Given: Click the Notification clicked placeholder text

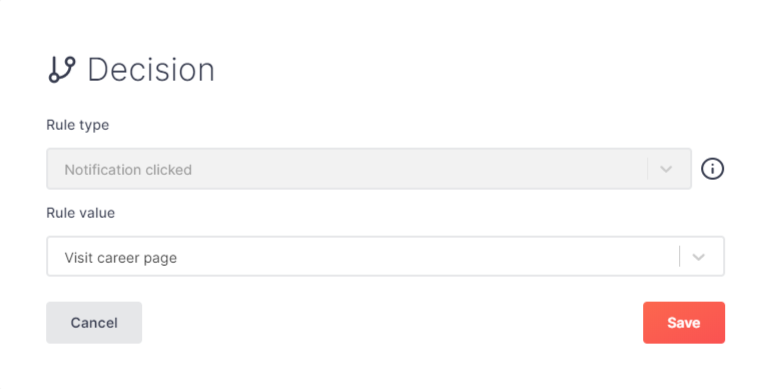Looking at the screenshot, I should click(128, 170).
